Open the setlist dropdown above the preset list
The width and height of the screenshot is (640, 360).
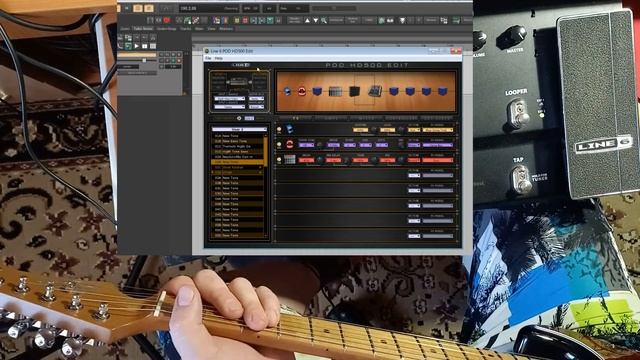[x=239, y=129]
